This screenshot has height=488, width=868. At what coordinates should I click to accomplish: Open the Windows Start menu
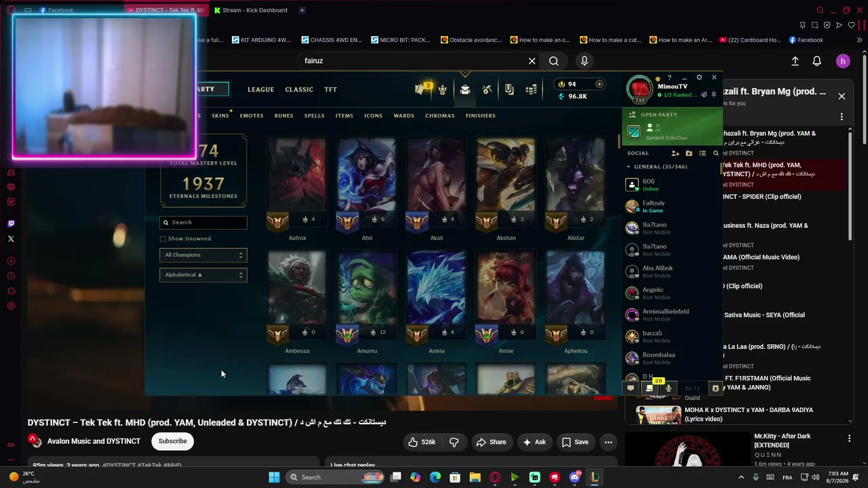point(274,477)
